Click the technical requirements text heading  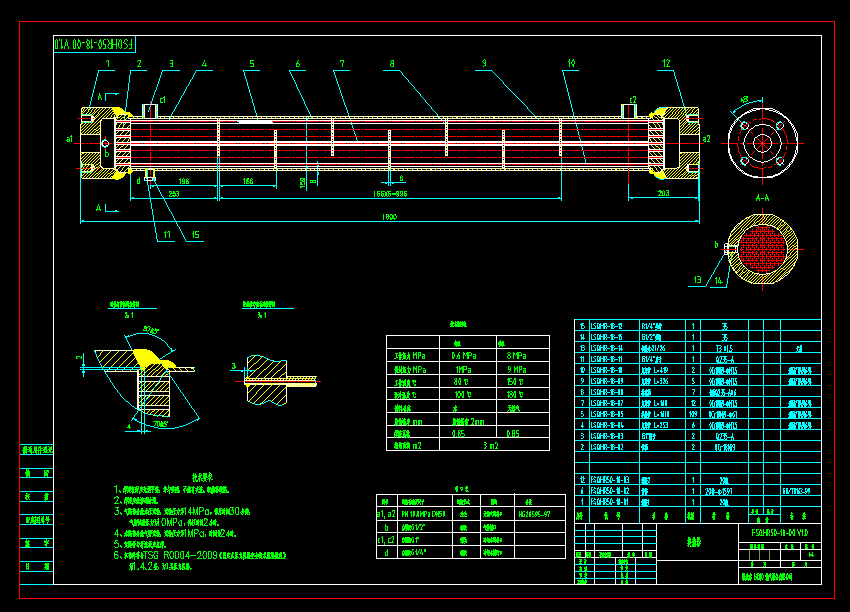pos(205,476)
